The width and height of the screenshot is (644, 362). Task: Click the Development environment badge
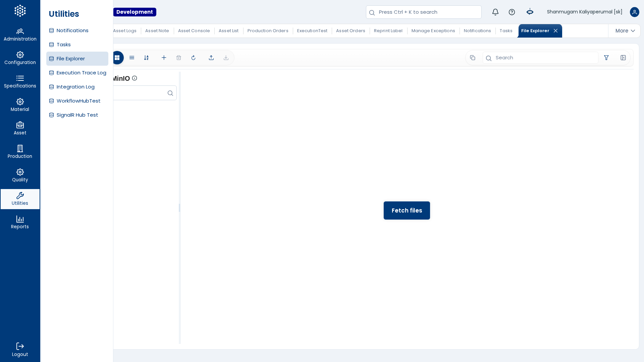pos(135,12)
